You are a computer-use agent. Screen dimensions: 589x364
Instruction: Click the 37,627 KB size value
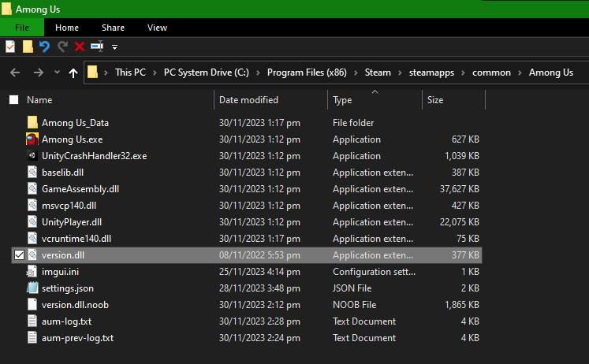tap(460, 189)
